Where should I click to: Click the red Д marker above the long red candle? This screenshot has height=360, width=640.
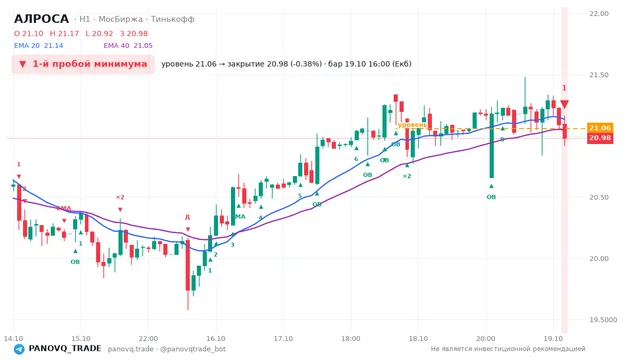[x=187, y=217]
